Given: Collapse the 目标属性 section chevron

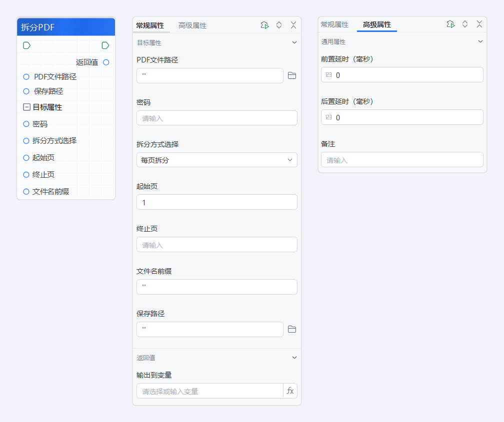Looking at the screenshot, I should pos(294,42).
